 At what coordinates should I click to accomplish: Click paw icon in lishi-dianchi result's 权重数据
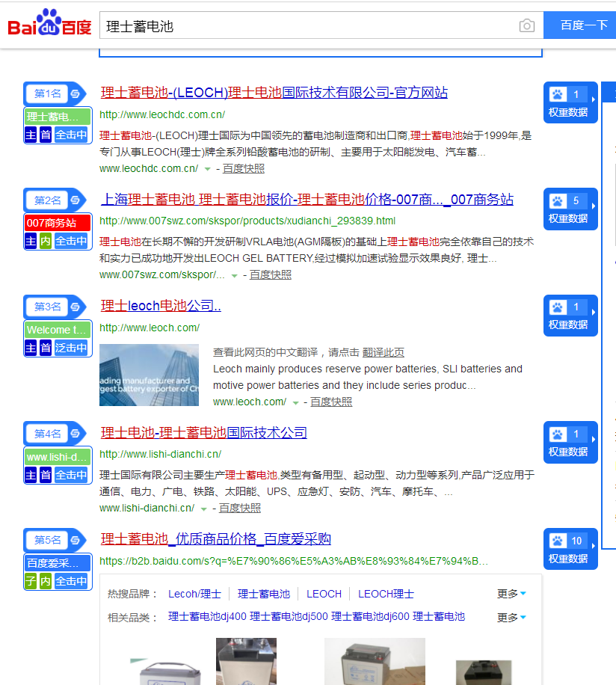click(x=558, y=434)
